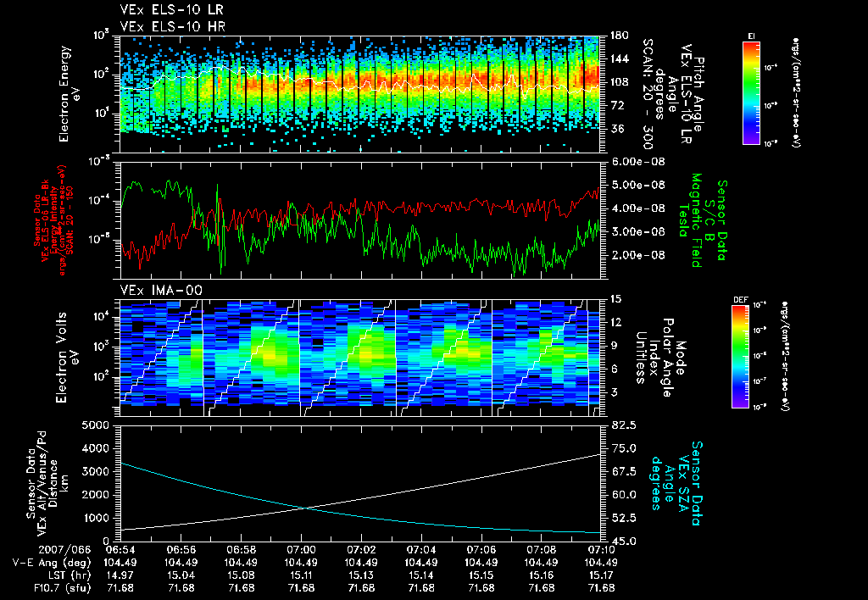
Task: Click the DEF color bar legend
Action: point(741,357)
